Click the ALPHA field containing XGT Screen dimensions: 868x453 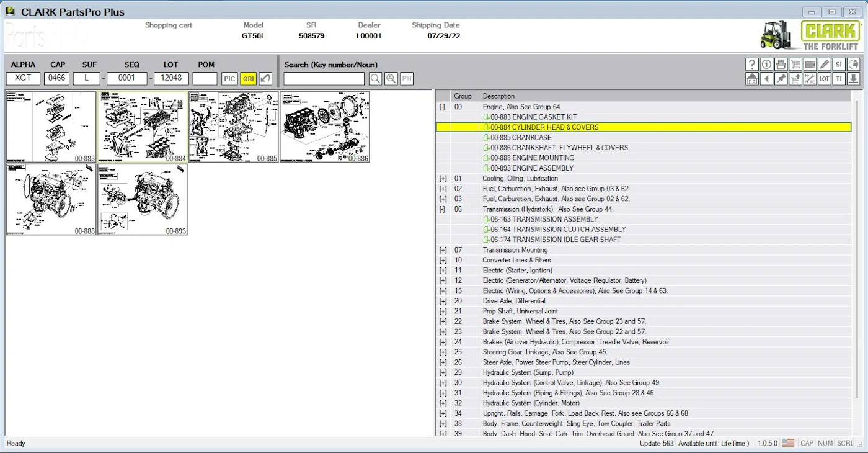pos(24,78)
